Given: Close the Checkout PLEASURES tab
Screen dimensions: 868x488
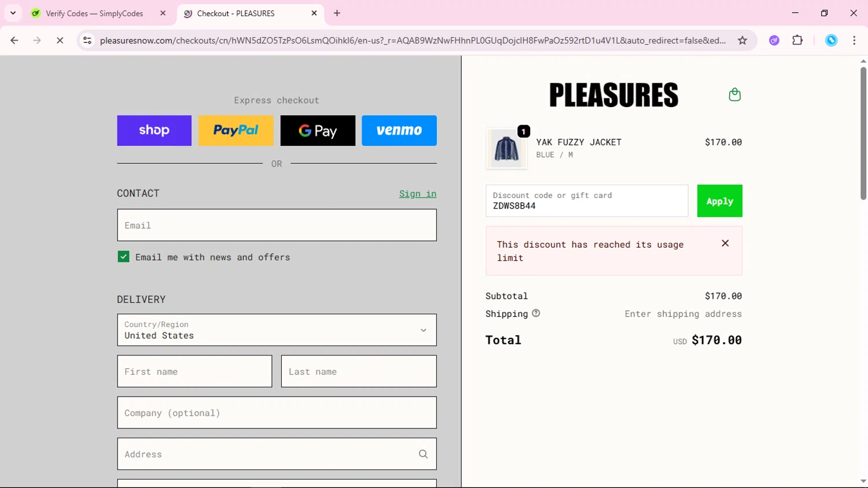Looking at the screenshot, I should click(x=314, y=13).
